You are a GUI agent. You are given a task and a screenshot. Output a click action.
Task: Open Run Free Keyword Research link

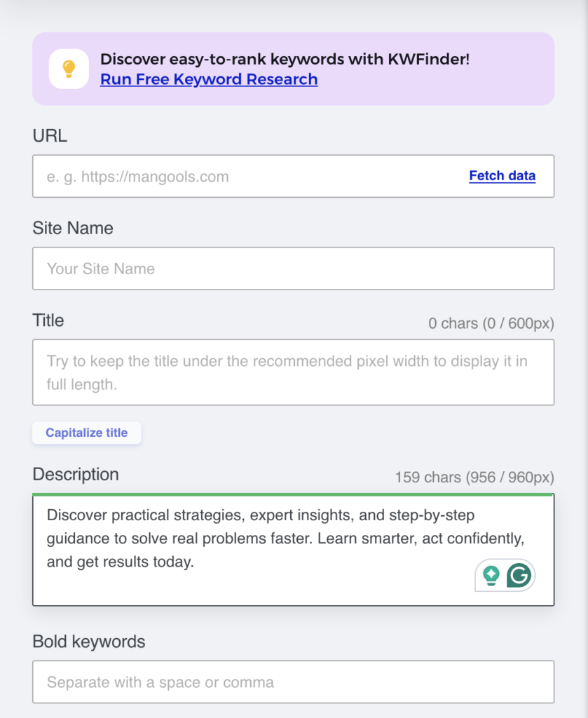pyautogui.click(x=209, y=79)
